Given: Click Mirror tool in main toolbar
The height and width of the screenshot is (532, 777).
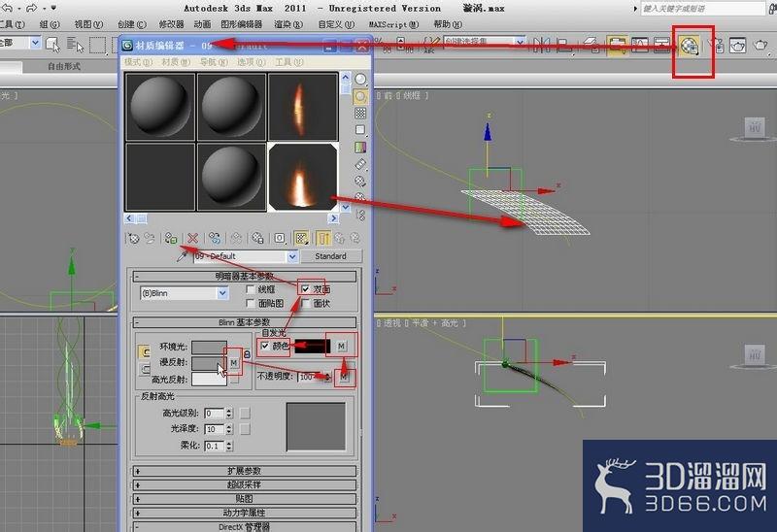Looking at the screenshot, I should tap(541, 46).
